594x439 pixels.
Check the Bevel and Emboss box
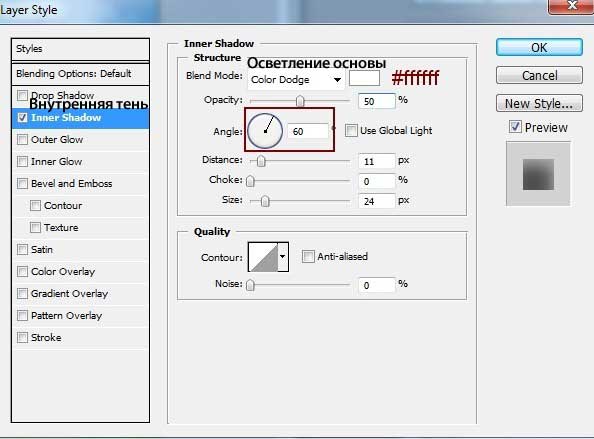[22, 183]
